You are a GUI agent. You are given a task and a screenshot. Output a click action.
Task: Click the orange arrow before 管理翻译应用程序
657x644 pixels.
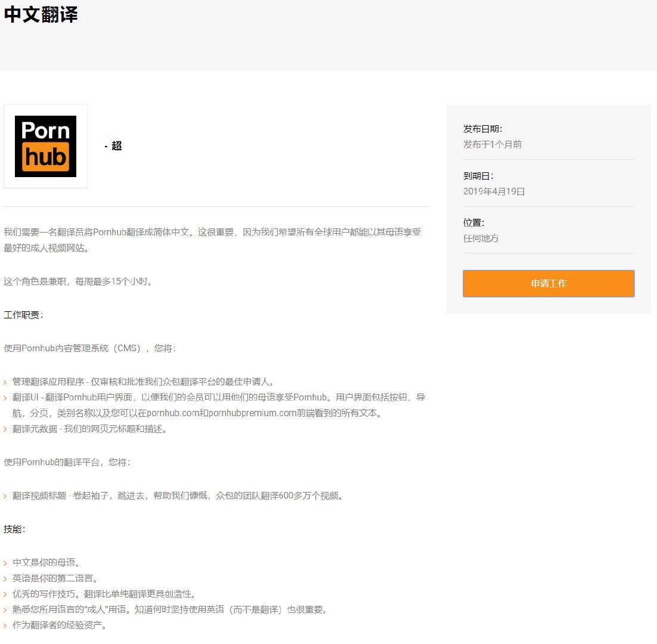tap(7, 382)
